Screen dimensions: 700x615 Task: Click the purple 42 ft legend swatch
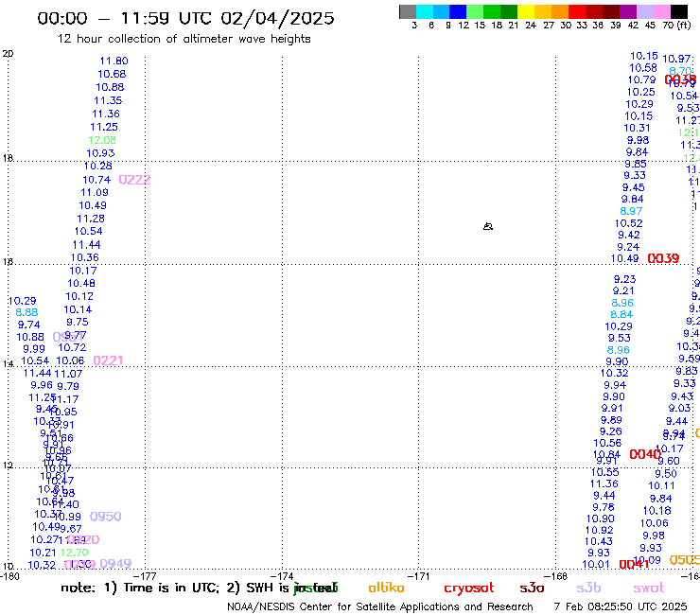pos(628,11)
